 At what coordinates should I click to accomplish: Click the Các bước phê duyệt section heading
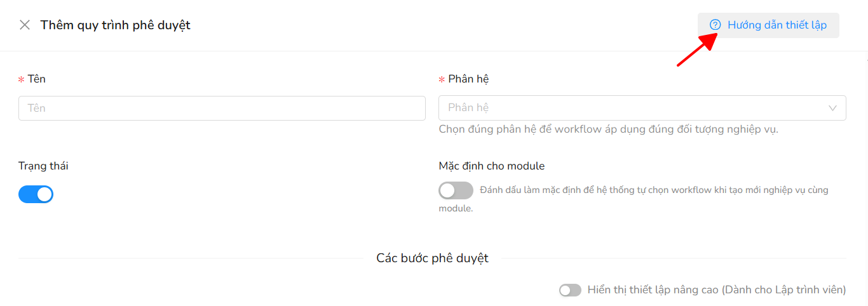[433, 258]
